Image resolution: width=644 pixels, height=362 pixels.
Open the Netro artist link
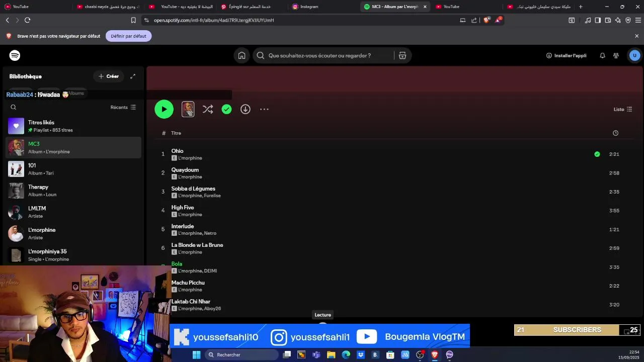click(x=210, y=233)
